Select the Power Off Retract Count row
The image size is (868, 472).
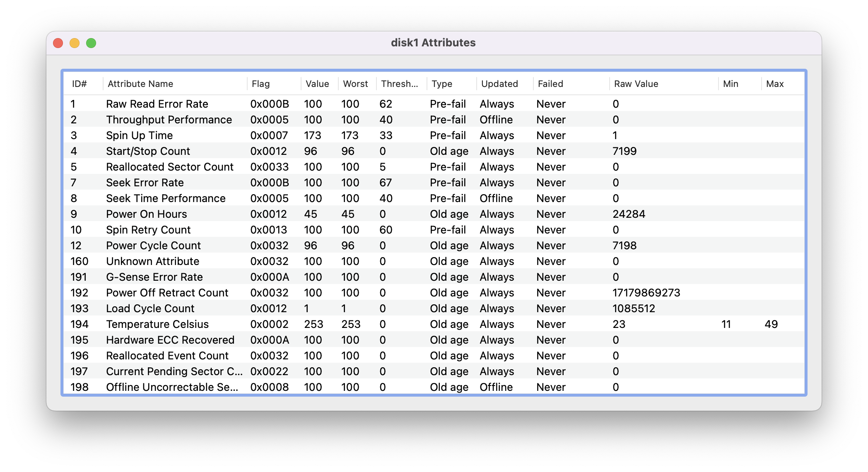pos(167,293)
